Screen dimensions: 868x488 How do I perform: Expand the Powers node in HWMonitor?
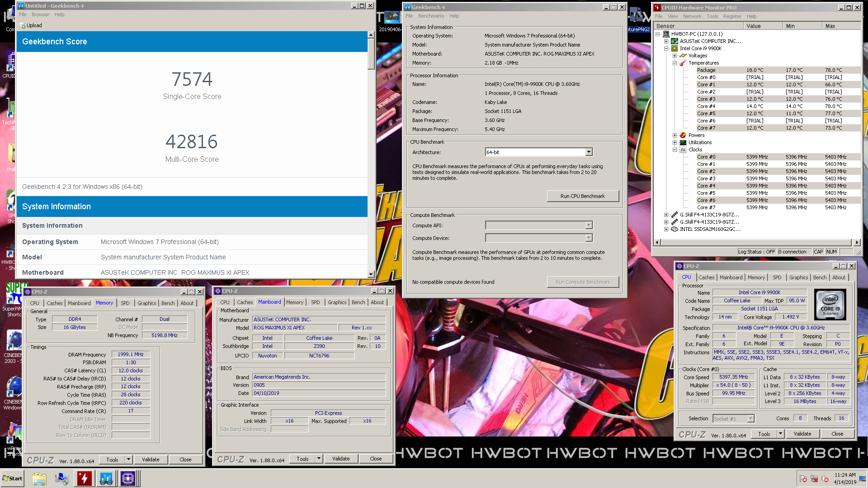coord(675,135)
